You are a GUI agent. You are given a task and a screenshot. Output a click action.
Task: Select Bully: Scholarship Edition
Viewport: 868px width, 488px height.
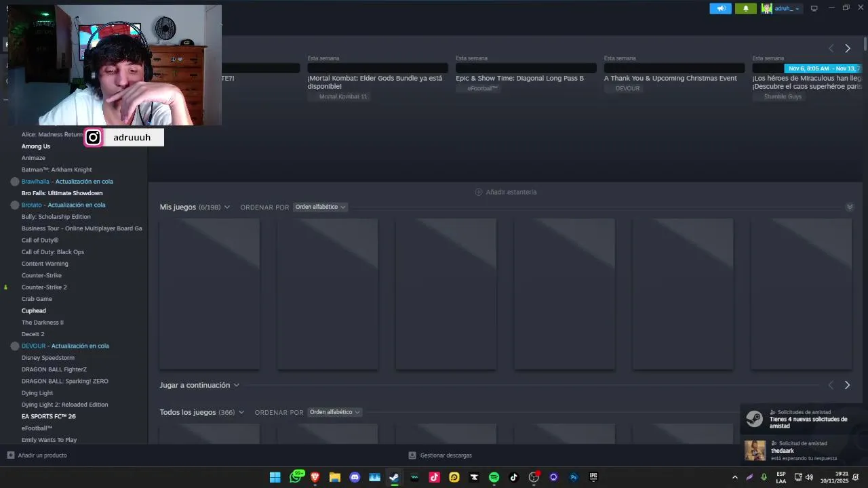tap(56, 217)
